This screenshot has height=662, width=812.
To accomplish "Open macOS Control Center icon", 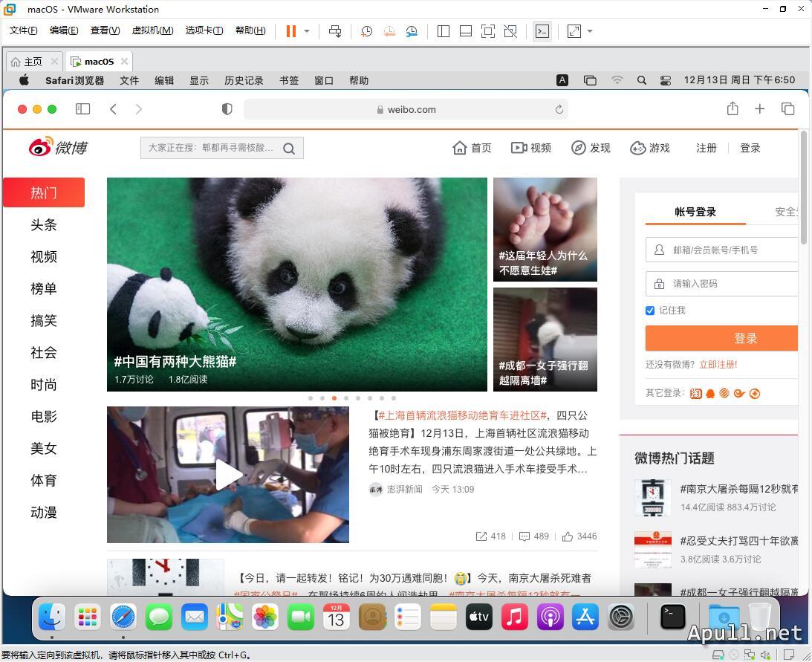I will pyautogui.click(x=666, y=80).
